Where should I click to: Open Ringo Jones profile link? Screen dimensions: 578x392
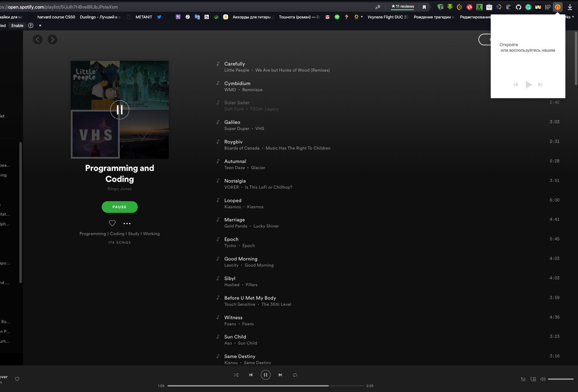point(120,189)
